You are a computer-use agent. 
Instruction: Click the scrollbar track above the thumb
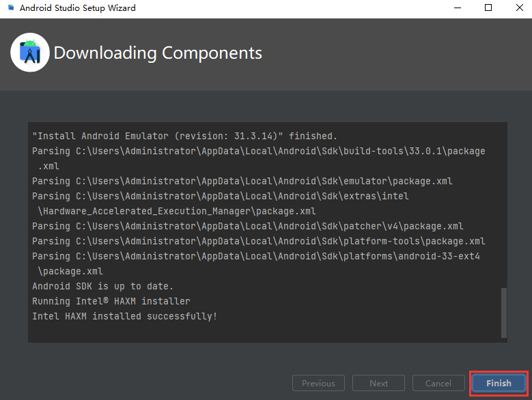pyautogui.click(x=504, y=205)
